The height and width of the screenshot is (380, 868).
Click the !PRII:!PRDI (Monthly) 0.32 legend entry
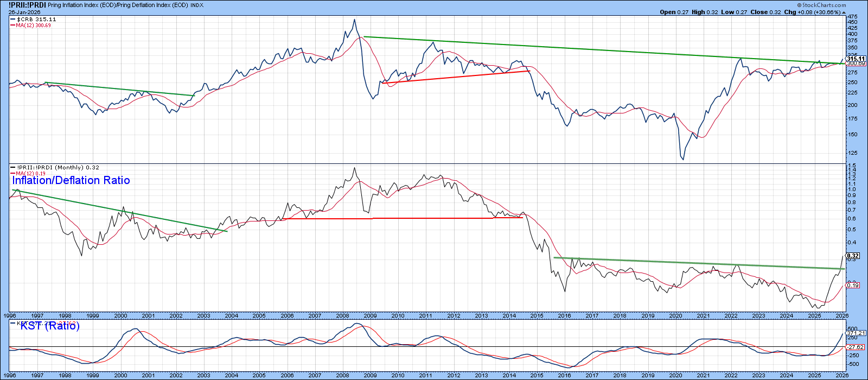click(55, 168)
